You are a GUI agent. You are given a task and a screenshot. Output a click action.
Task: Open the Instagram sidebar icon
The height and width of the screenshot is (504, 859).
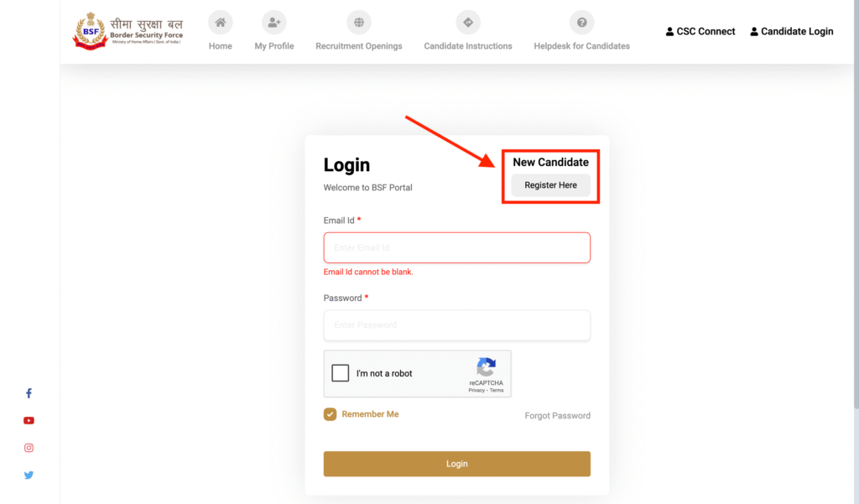(x=29, y=448)
